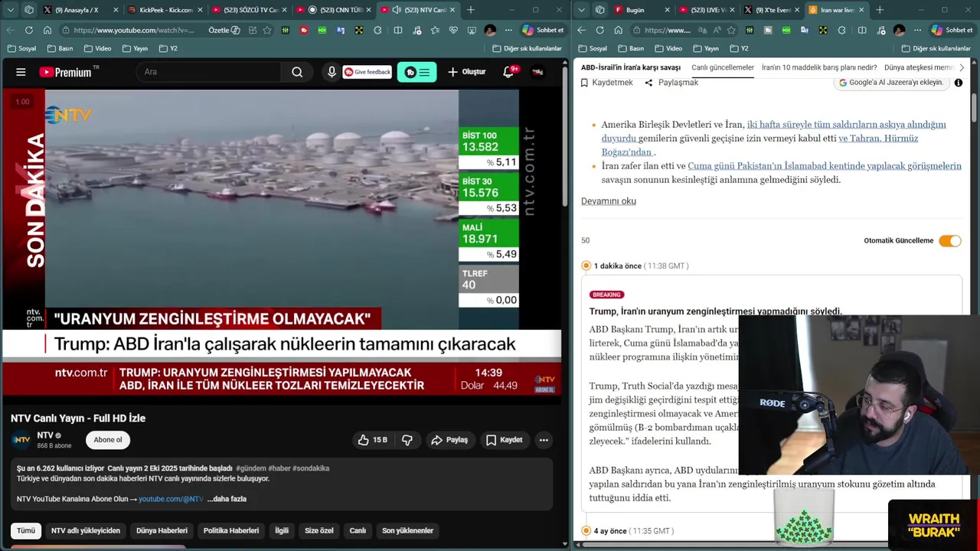
Task: Open browser profile picture in YouTube window
Action: click(x=490, y=30)
